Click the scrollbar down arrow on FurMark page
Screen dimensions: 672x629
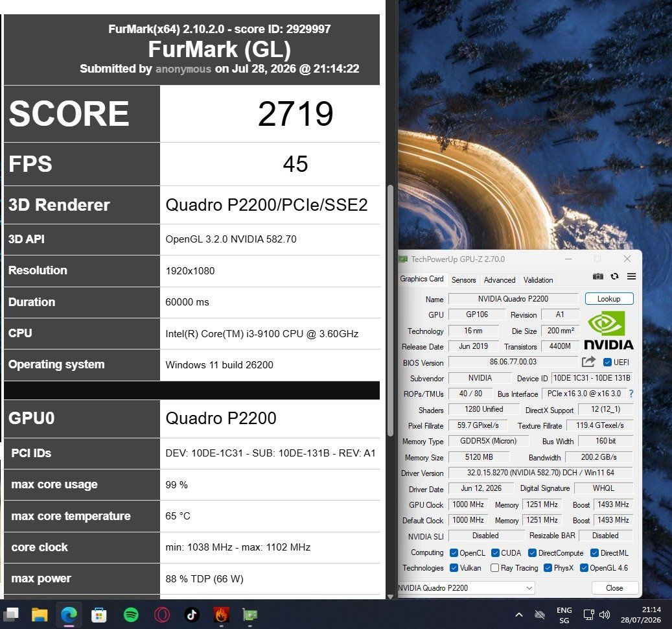tap(390, 596)
